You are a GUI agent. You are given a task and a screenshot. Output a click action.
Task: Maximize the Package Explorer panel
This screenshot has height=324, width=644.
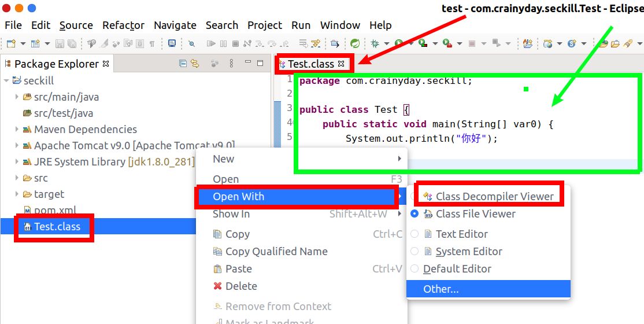click(x=260, y=63)
